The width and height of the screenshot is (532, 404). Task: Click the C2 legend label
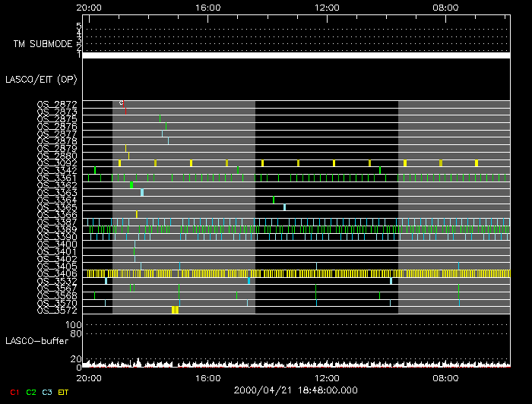[x=31, y=392]
